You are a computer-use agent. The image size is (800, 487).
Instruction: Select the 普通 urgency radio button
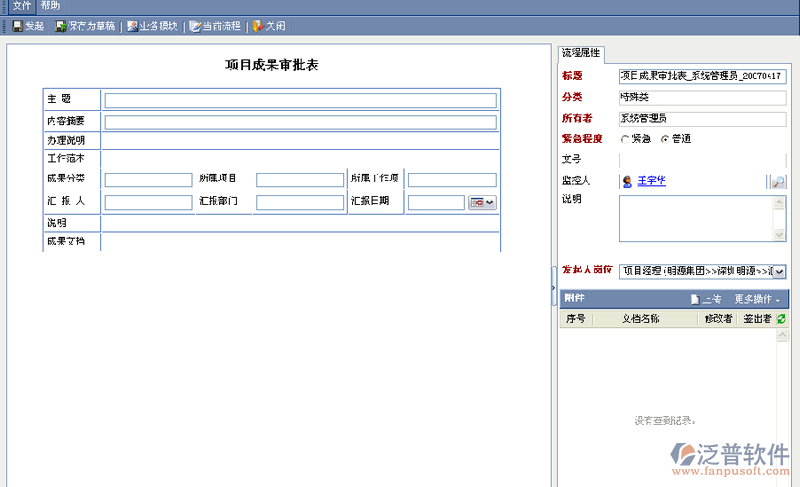[665, 139]
